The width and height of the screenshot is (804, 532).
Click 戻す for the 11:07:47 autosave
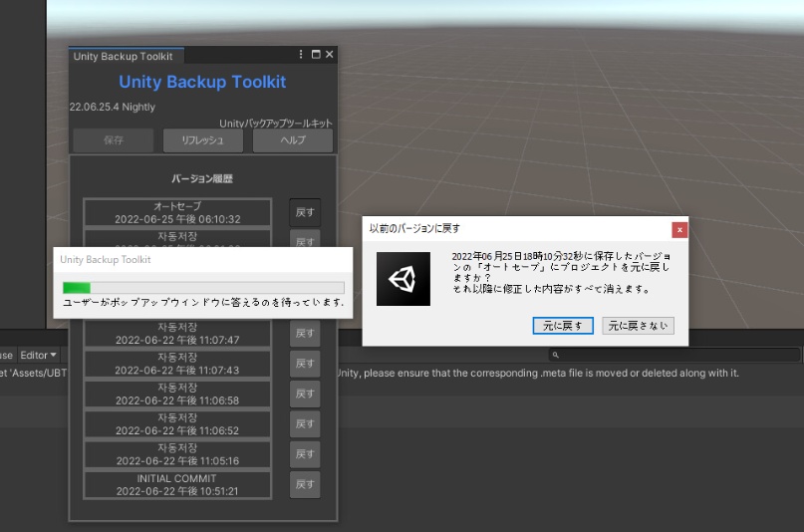(x=305, y=333)
